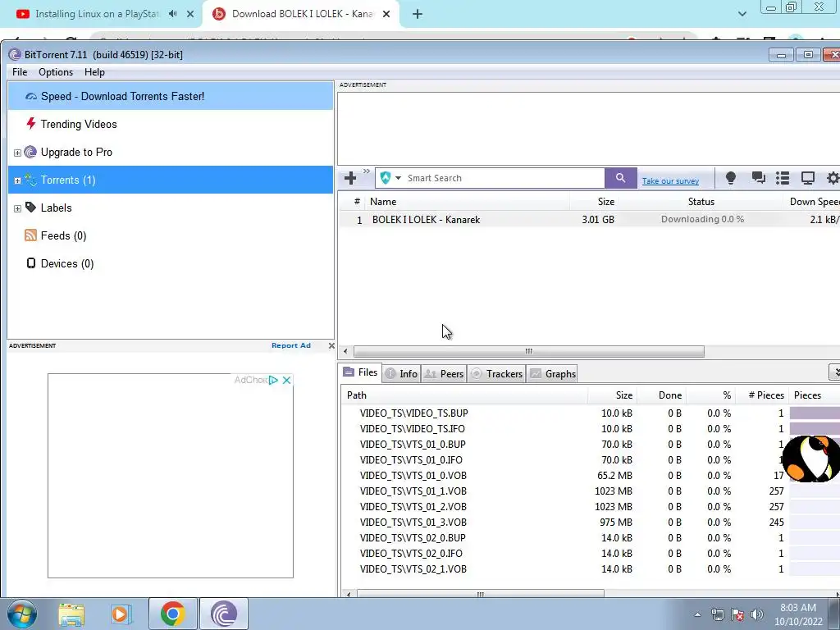
Task: Click into the Smart Search field
Action: pos(504,178)
